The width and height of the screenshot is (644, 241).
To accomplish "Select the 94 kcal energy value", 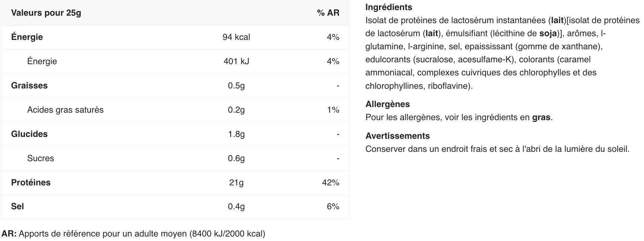I will coord(236,37).
